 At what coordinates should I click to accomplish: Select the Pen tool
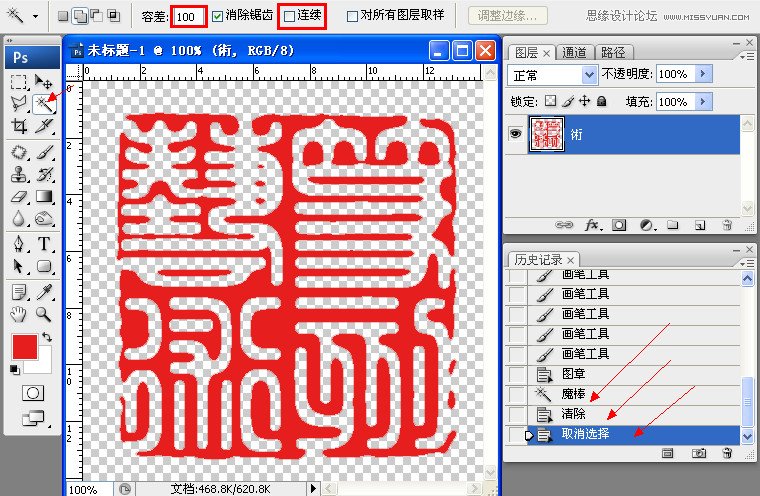[x=18, y=243]
